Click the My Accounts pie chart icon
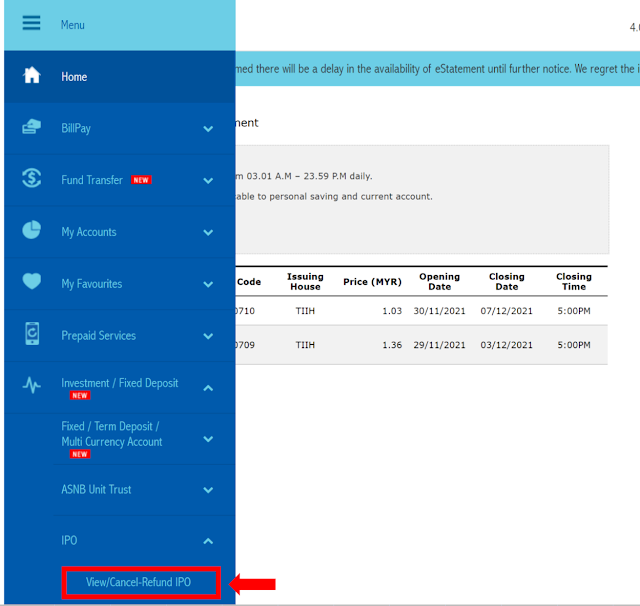Image resolution: width=640 pixels, height=606 pixels. [x=31, y=230]
